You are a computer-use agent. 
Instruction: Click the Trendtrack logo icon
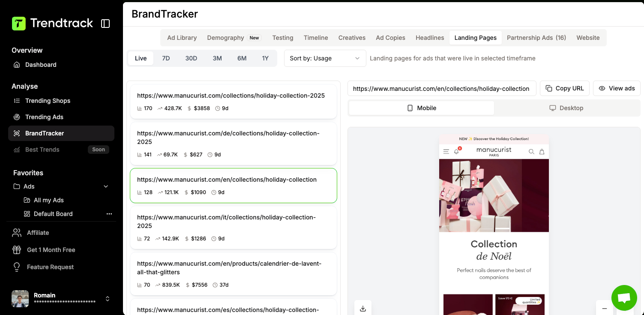pos(19,24)
